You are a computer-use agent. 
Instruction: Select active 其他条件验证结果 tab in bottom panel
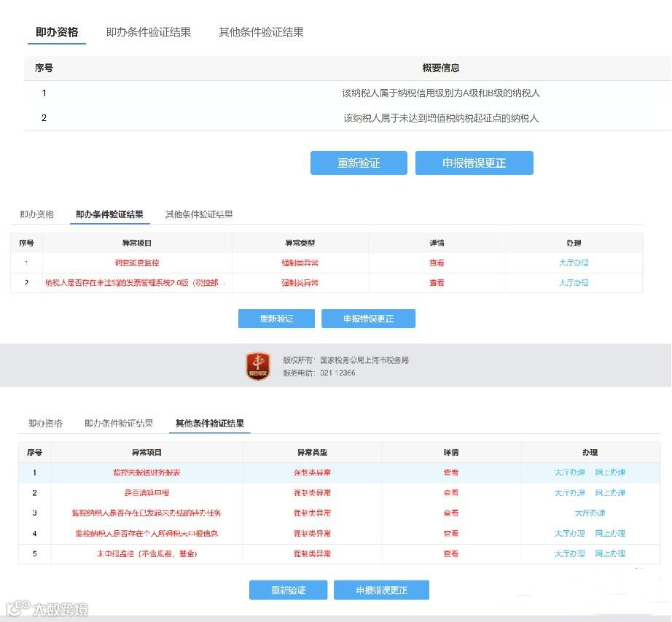[x=210, y=424]
